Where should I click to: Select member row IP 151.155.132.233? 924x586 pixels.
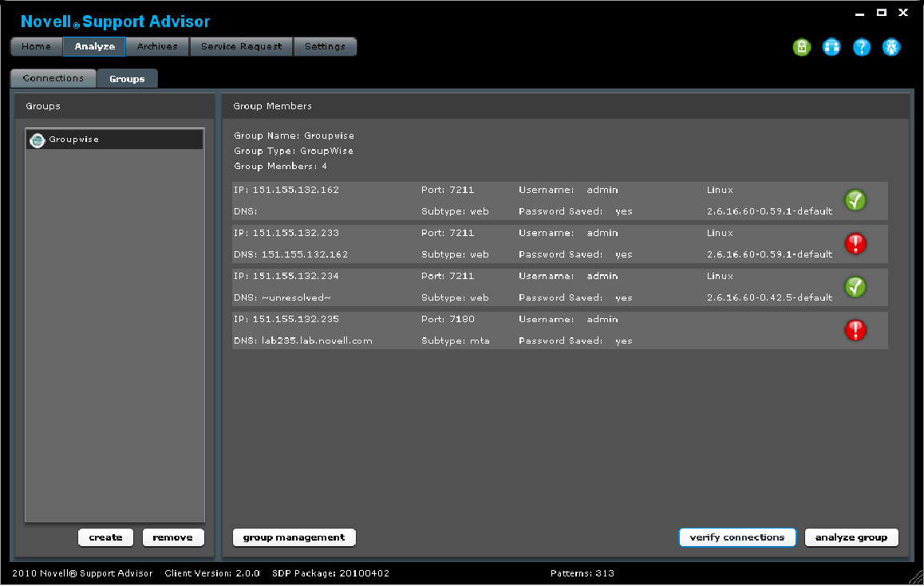[560, 244]
